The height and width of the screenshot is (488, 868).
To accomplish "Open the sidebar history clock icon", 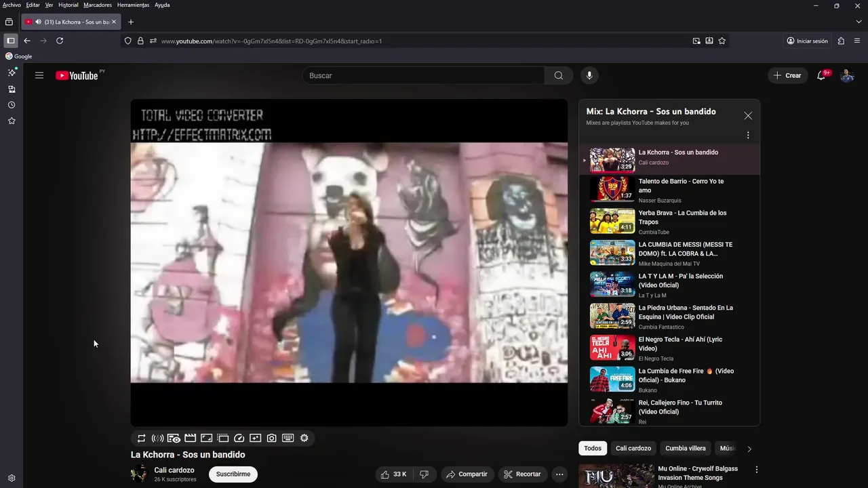I will [x=12, y=105].
